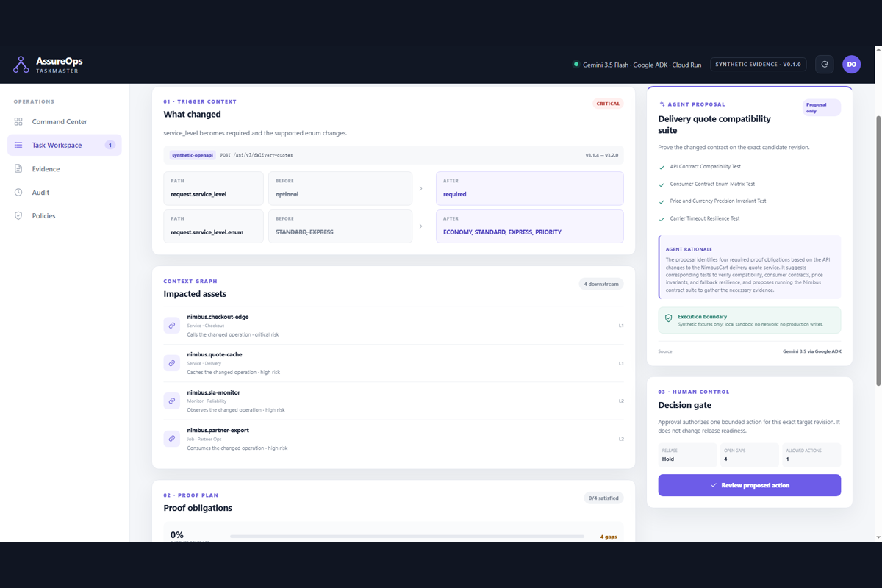This screenshot has height=588, width=882.
Task: Click the Delivery quote compatibility suite heading
Action: point(714,124)
